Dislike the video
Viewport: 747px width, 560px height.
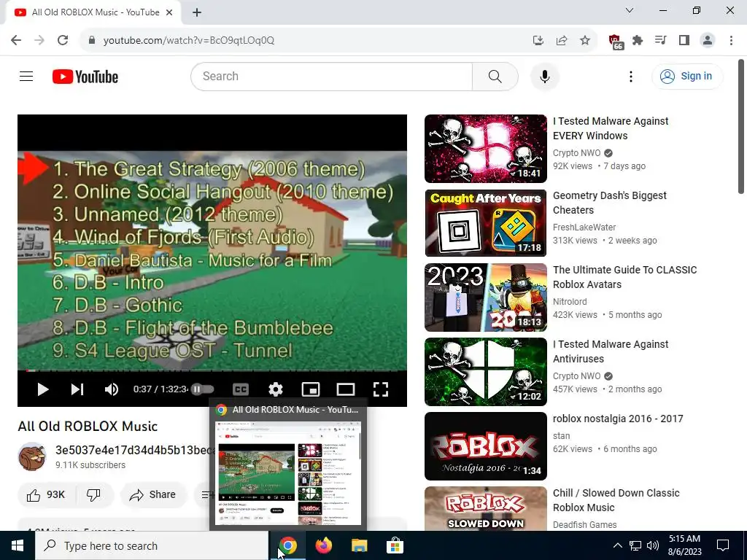94,495
